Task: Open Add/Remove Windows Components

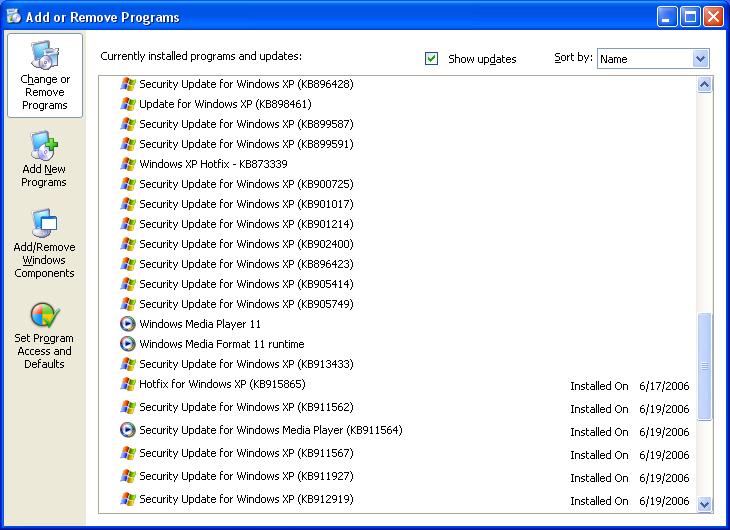Action: 44,244
